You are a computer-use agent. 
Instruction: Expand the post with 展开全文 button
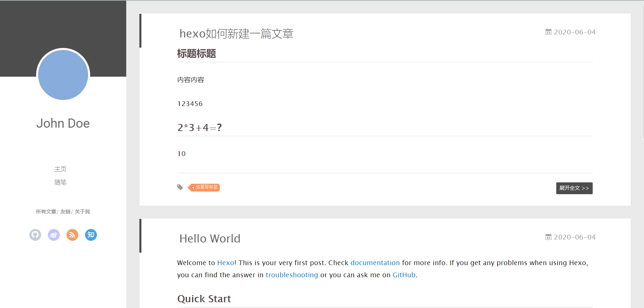coord(574,188)
